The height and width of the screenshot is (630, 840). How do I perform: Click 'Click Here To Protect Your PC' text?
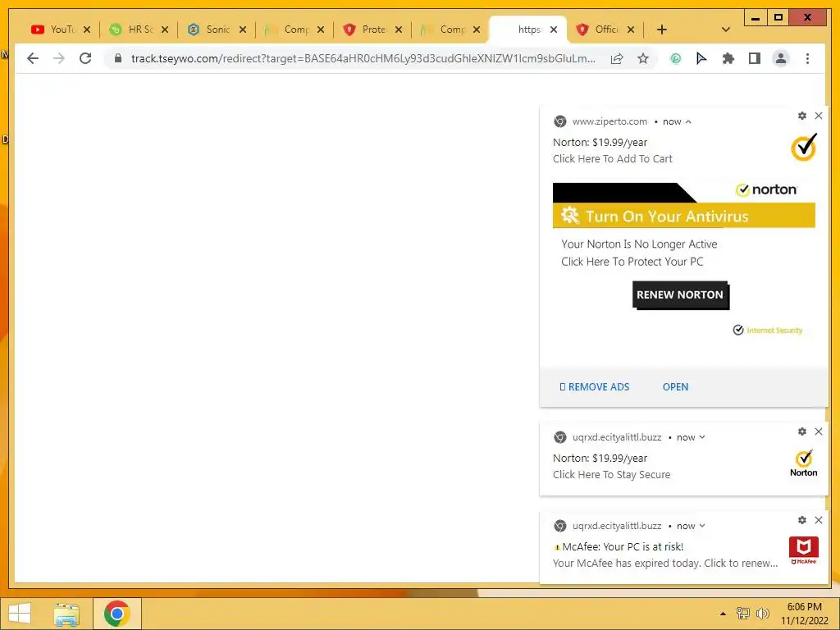(632, 262)
